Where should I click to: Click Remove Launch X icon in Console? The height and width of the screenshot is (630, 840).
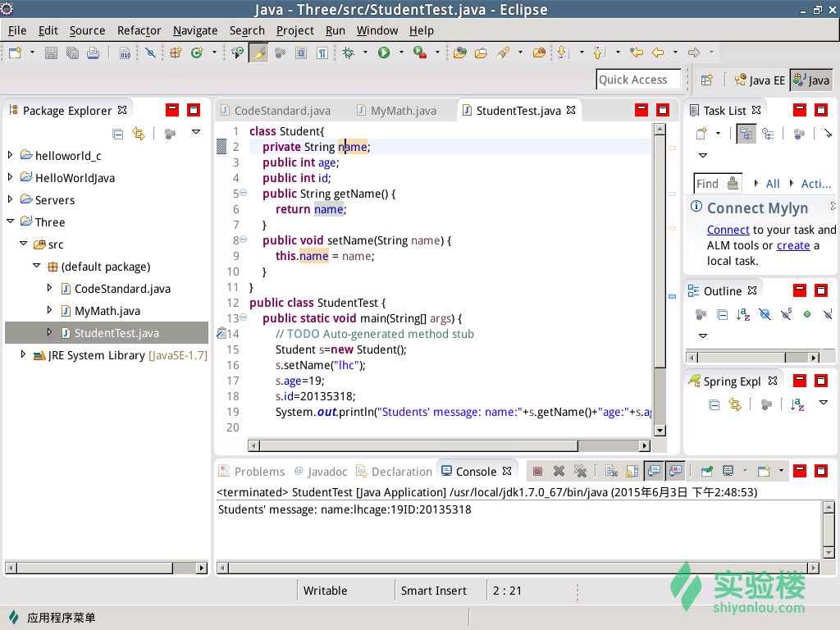coord(559,471)
